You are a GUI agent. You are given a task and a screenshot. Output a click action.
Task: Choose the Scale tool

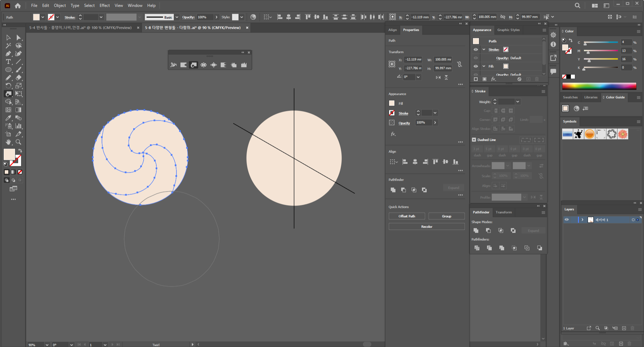click(x=19, y=86)
